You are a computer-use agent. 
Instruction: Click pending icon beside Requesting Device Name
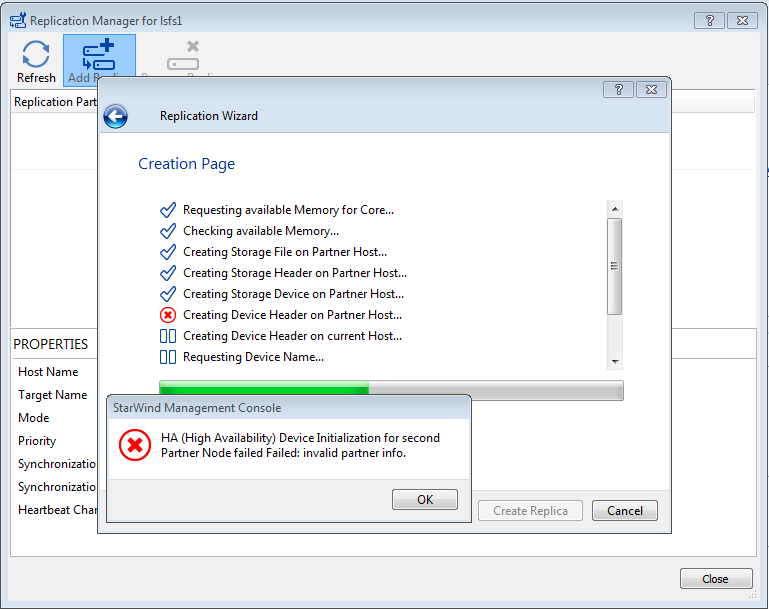(168, 357)
